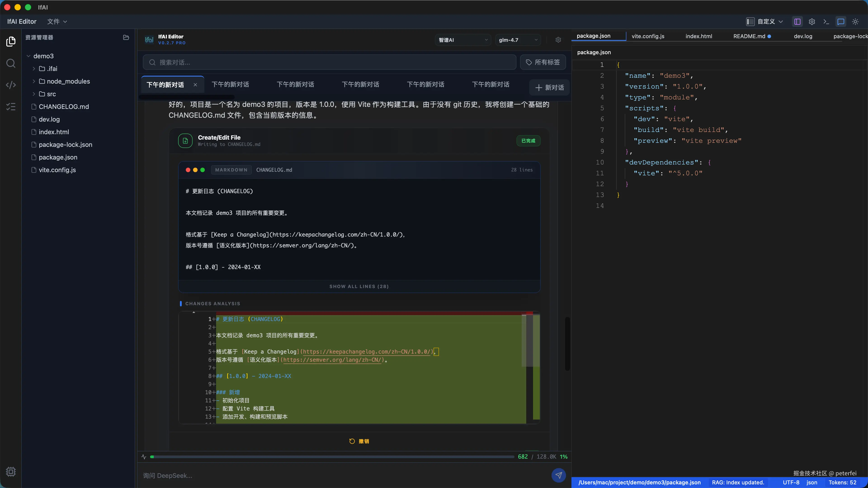This screenshot has height=488, width=868.
Task: Toggle the chat panel icon in toolbar
Action: click(x=841, y=21)
